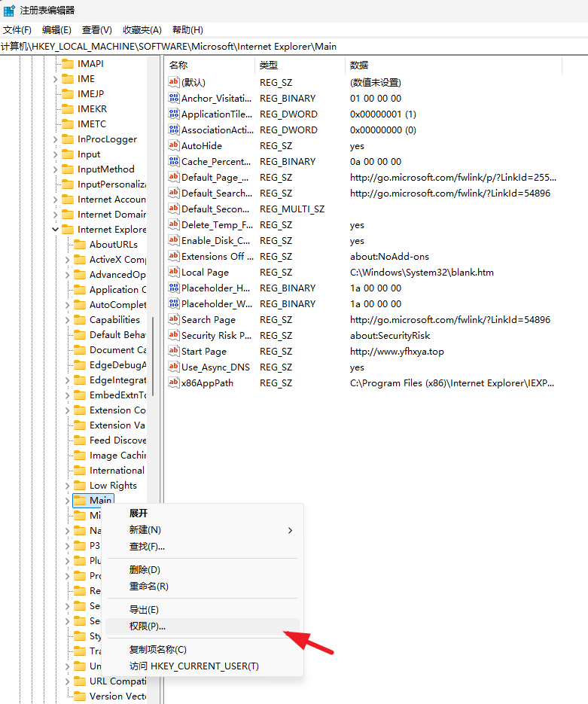Viewport: 588px width, 704px height.
Task: Click the Local Page string value icon
Action: tap(174, 272)
